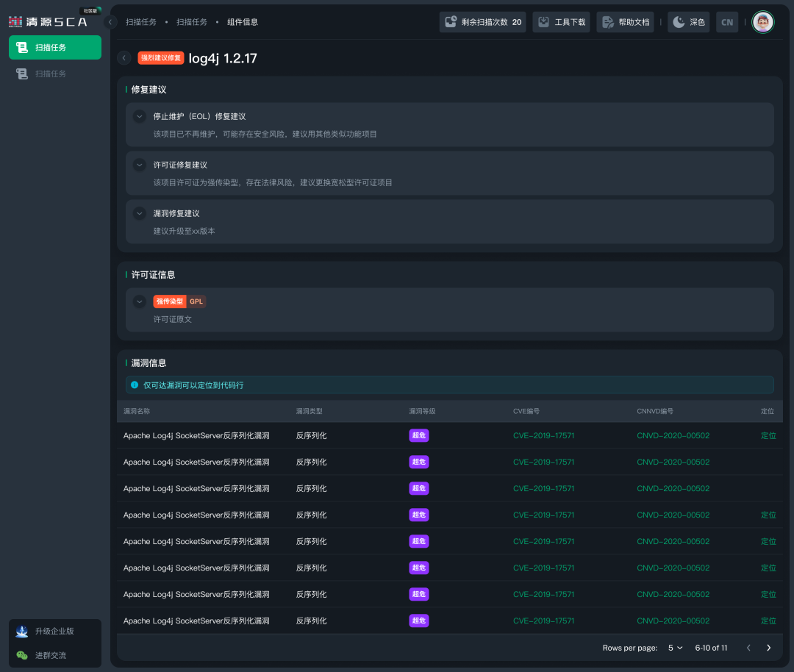Click 超危 badge in the first row
Image resolution: width=794 pixels, height=672 pixels.
point(419,435)
